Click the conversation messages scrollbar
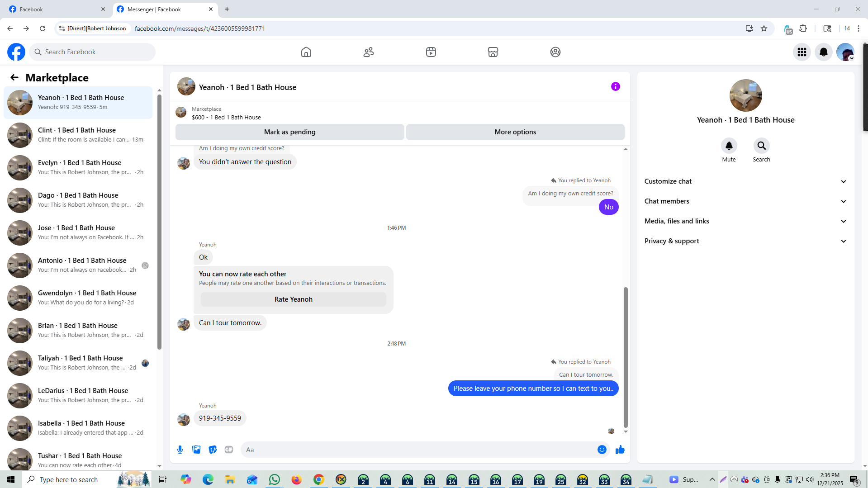 (x=626, y=357)
